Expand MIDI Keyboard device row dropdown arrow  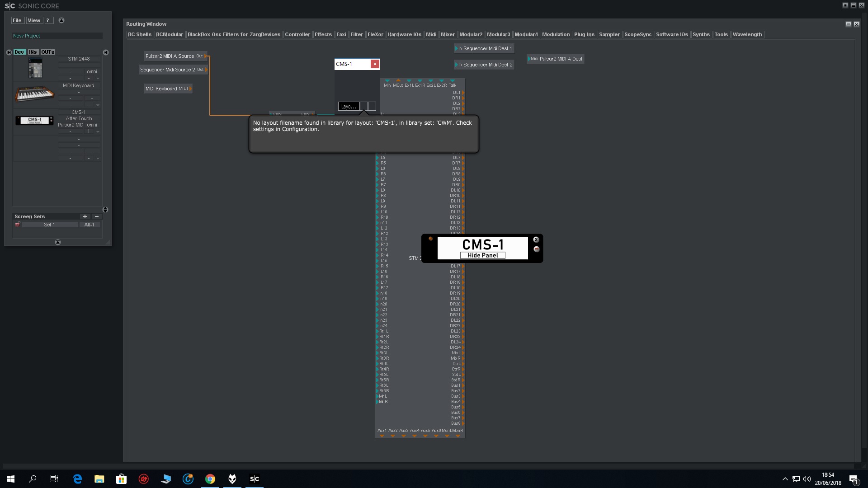(x=98, y=105)
